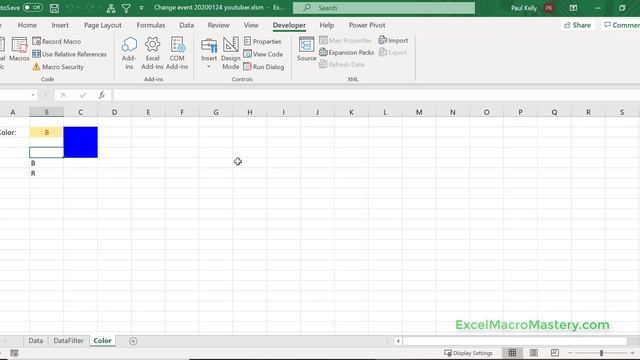
Task: Switch to the Data sheet tab
Action: (36, 340)
